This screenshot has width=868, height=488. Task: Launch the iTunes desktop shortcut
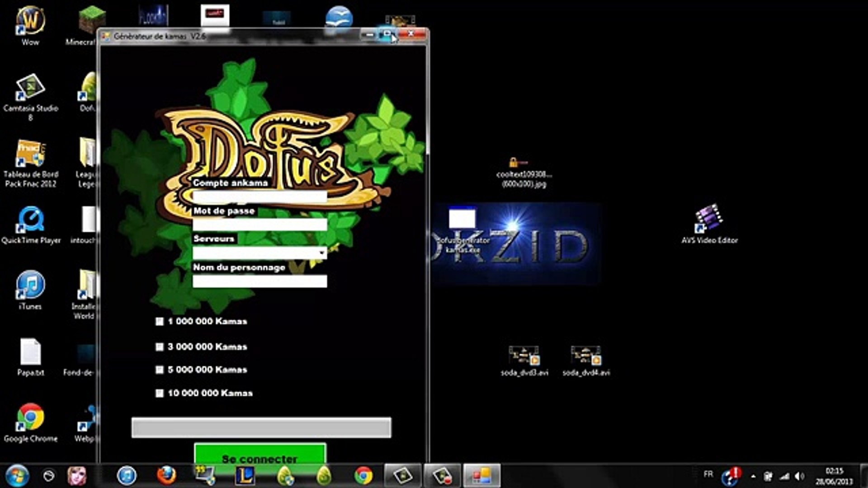(x=30, y=290)
